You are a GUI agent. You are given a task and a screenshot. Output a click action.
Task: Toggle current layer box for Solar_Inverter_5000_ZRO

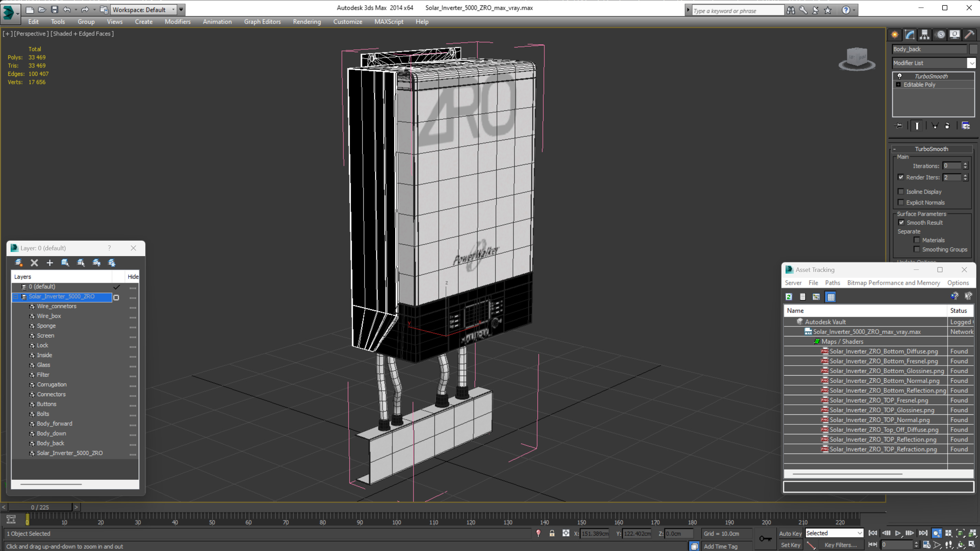click(116, 297)
